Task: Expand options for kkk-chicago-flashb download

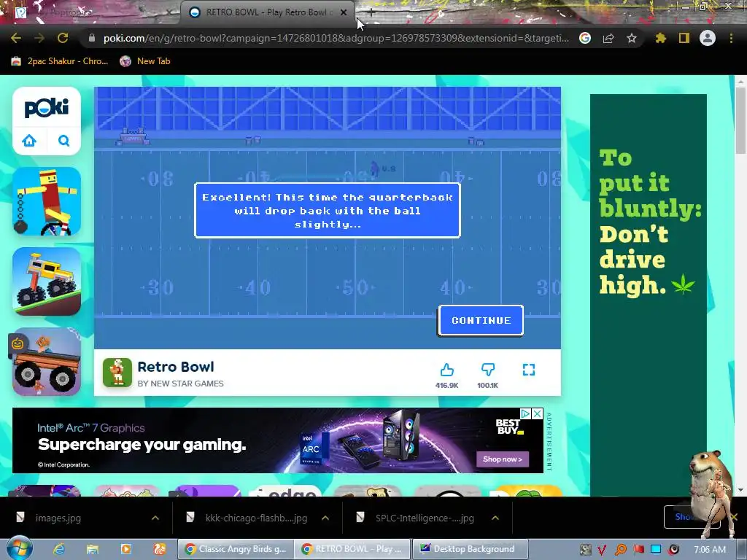Action: (325, 518)
